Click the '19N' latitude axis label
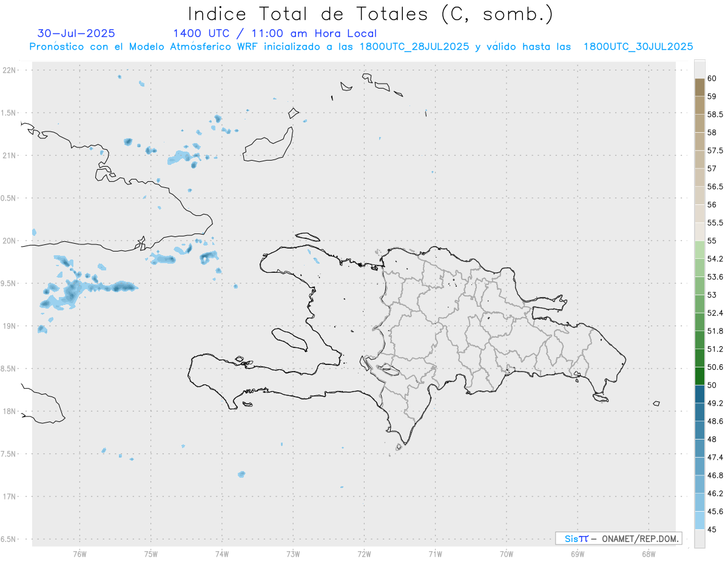The width and height of the screenshot is (728, 562). 10,326
